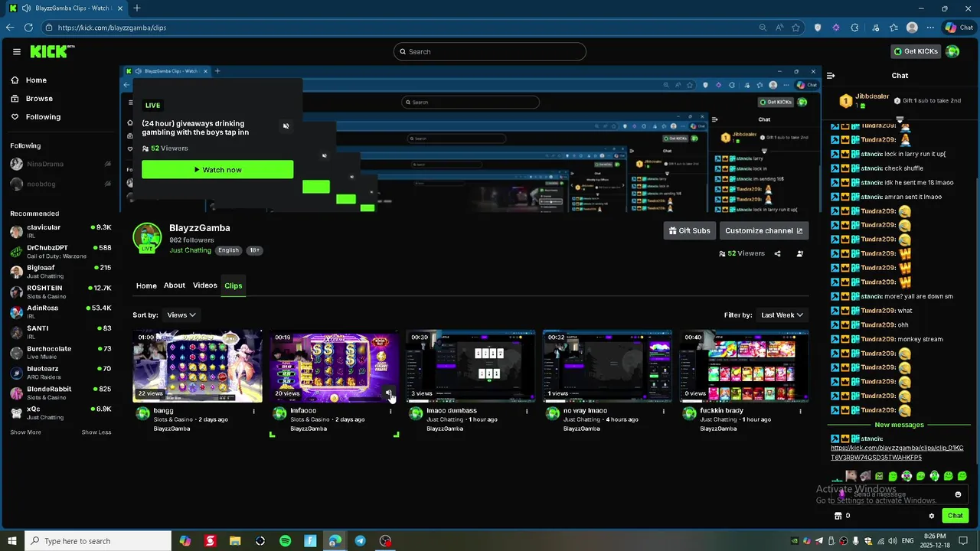The height and width of the screenshot is (551, 980).
Task: Open Browse in the Kick sidebar
Action: [39, 99]
